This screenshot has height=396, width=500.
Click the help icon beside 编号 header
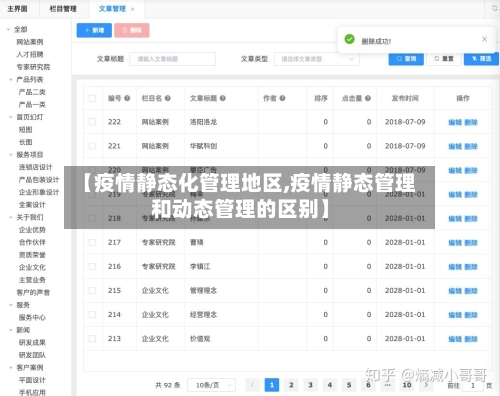pos(127,98)
